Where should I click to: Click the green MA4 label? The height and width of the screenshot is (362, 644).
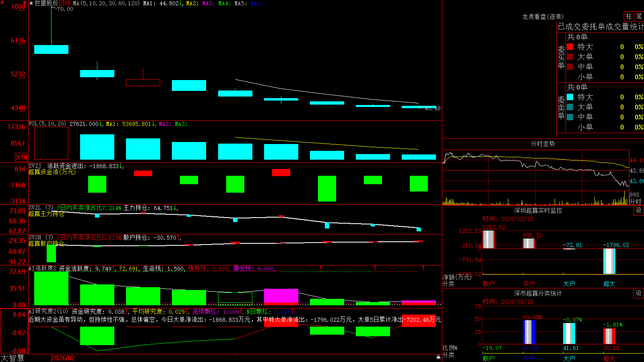tap(224, 3)
